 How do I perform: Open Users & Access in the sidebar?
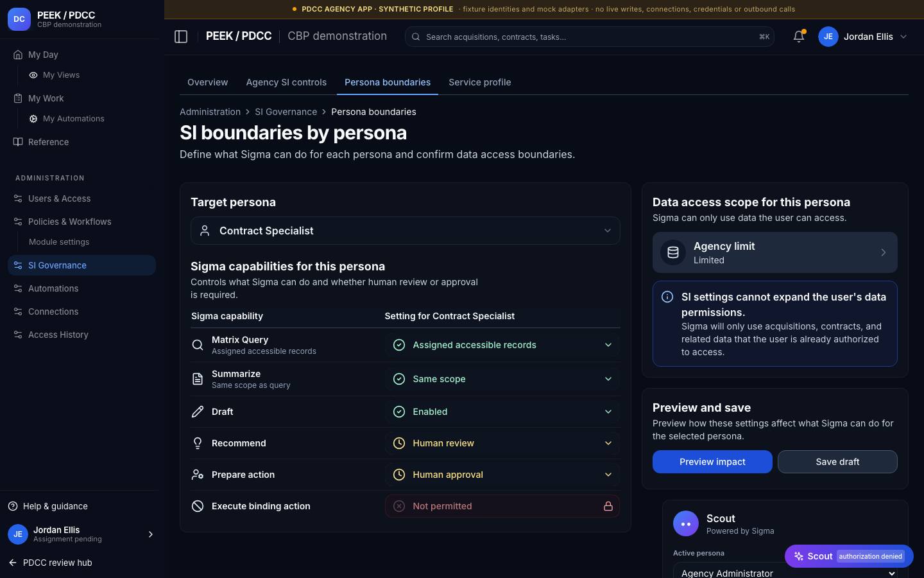(x=81, y=198)
